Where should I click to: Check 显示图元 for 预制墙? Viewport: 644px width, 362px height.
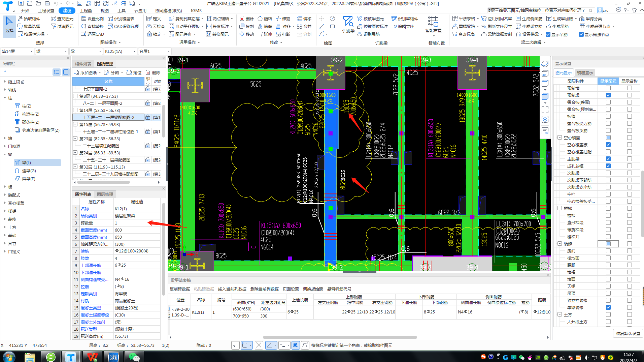608,88
